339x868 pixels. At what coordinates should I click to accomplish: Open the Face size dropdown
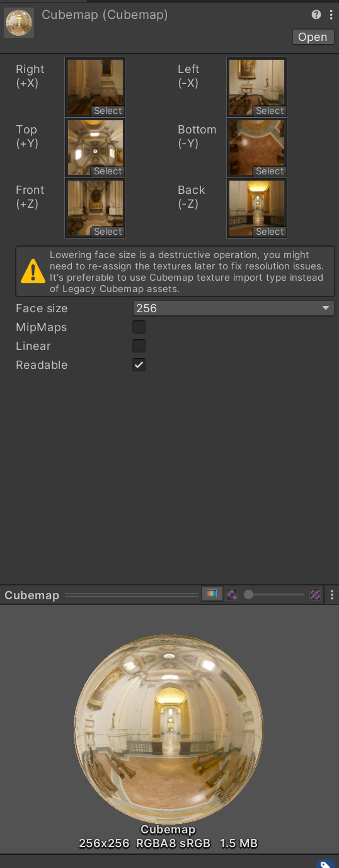234,308
